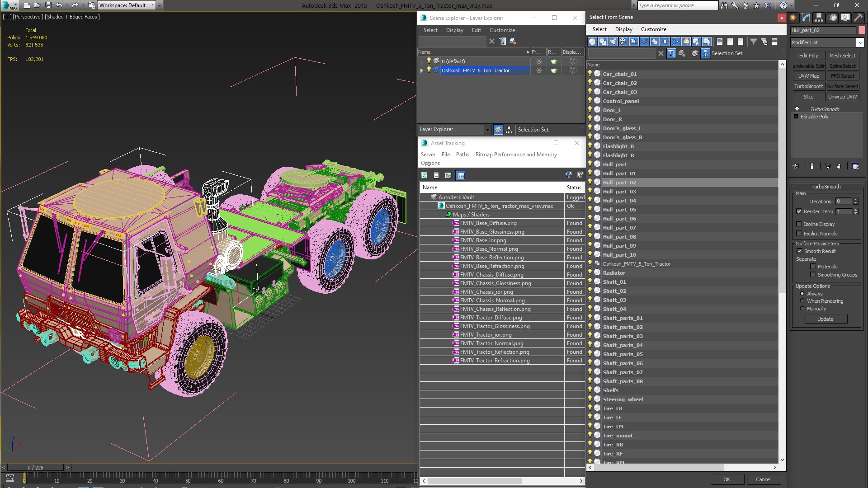Open Select menu in Select From Scene
The image size is (868, 488).
[599, 29]
